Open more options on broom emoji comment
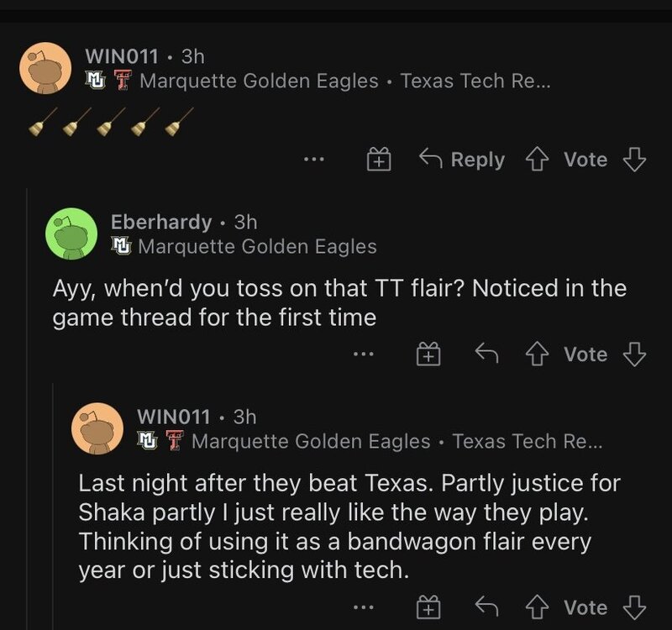The image size is (672, 630). pos(315,160)
